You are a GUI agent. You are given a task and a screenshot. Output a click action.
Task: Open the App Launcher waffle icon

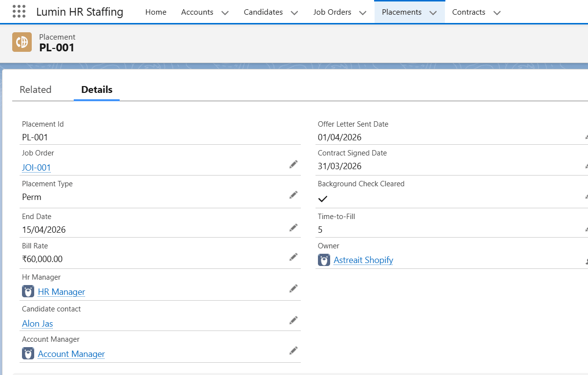(19, 11)
